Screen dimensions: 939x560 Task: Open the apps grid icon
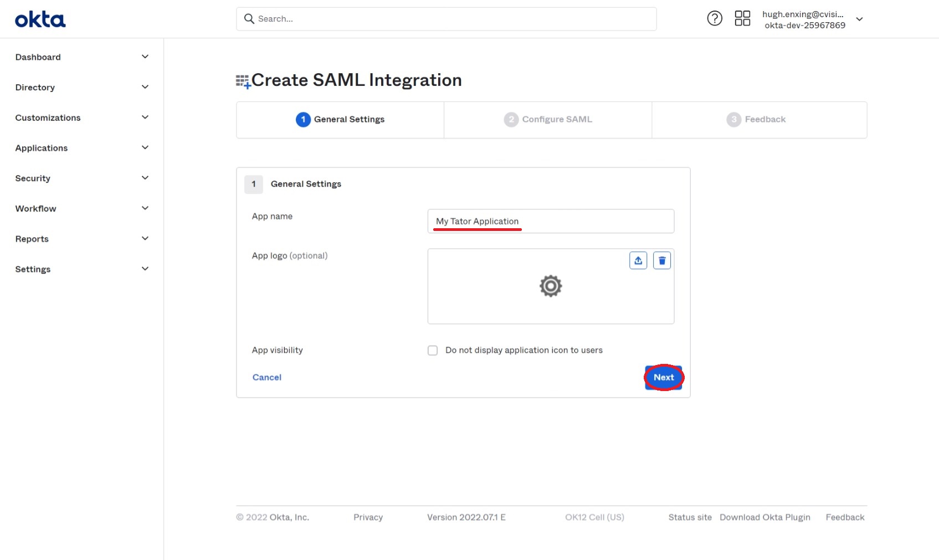point(742,19)
